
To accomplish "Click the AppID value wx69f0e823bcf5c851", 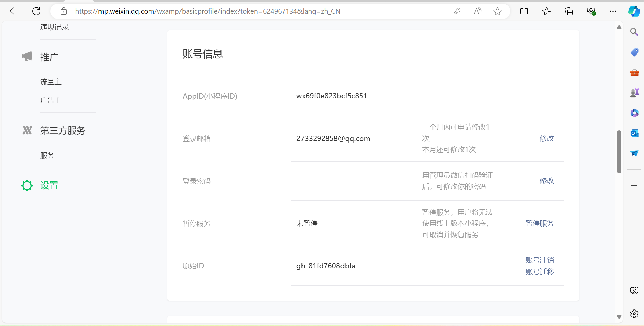I will pos(331,96).
